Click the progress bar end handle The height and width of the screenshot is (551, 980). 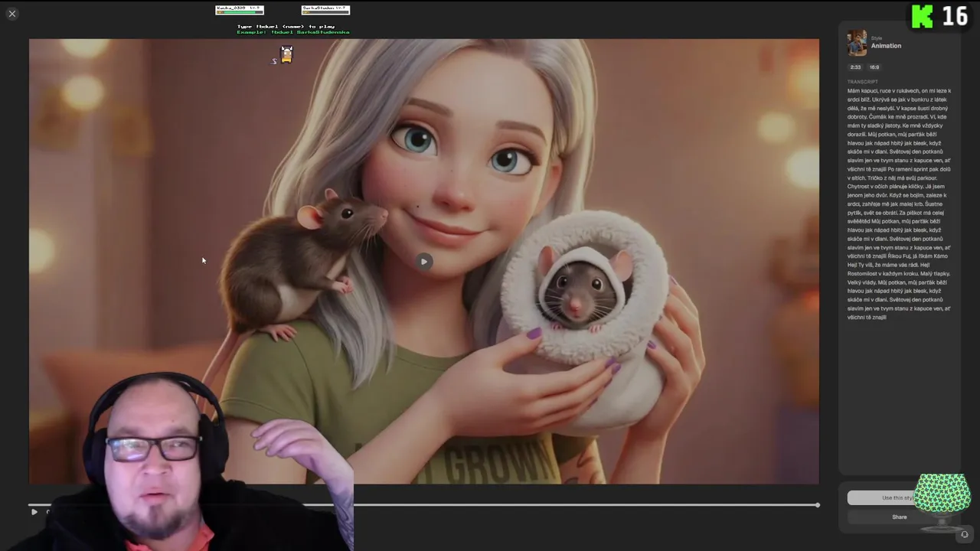pyautogui.click(x=817, y=505)
